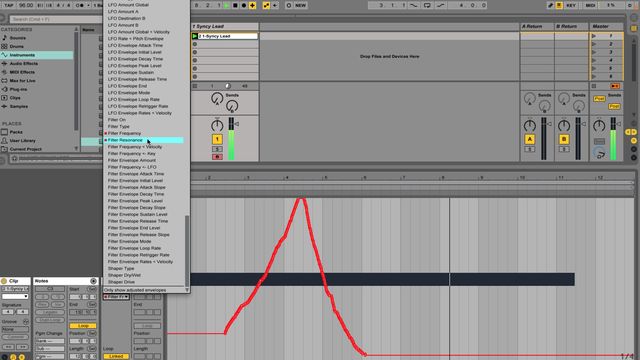Toggle the MIDI Arrangement Overdub plus button
Viewport: 640px width, 360px height.
click(253, 5)
